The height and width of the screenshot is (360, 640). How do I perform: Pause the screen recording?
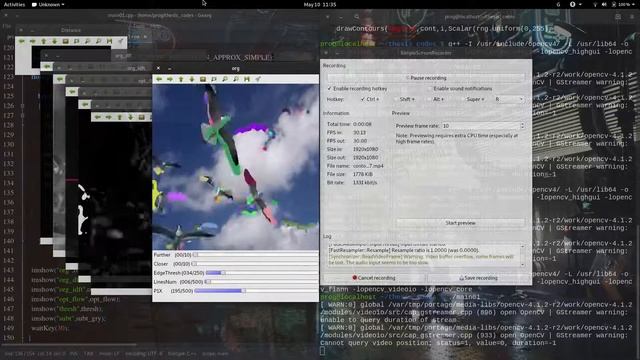(x=426, y=78)
